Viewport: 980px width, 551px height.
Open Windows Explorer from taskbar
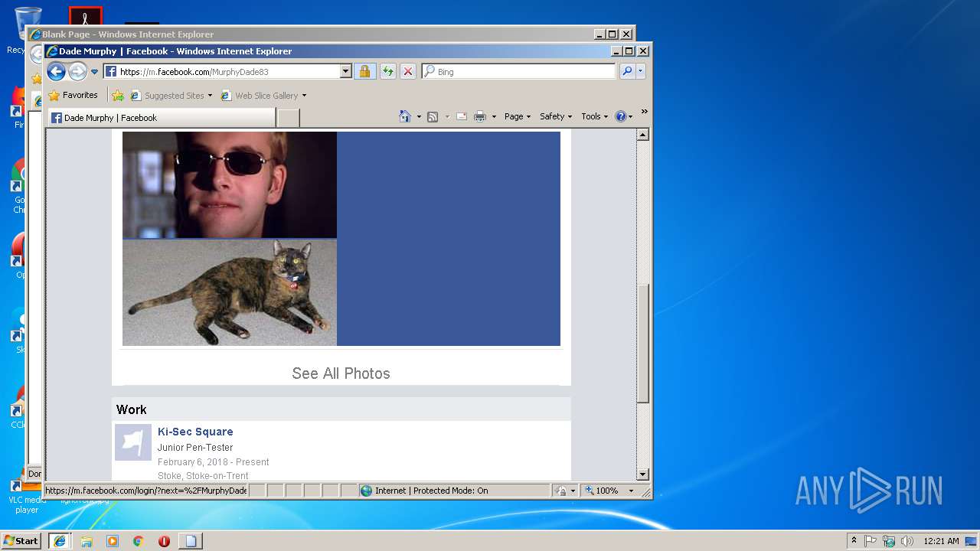(x=87, y=541)
